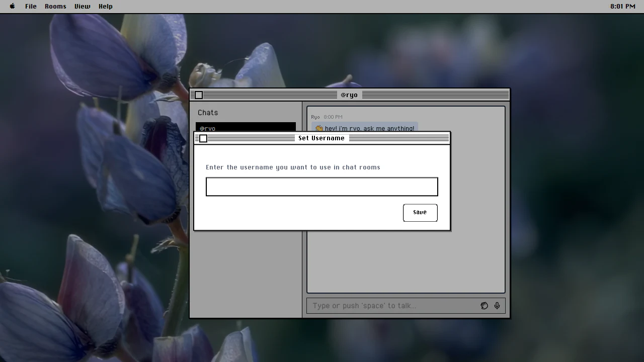Click the @ryo window title bar
This screenshot has width=644, height=362.
tap(350, 95)
